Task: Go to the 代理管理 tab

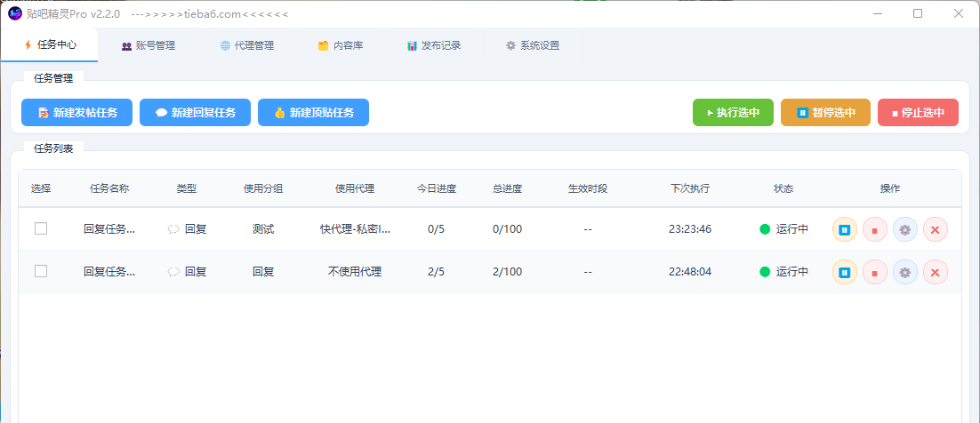Action: pos(247,45)
